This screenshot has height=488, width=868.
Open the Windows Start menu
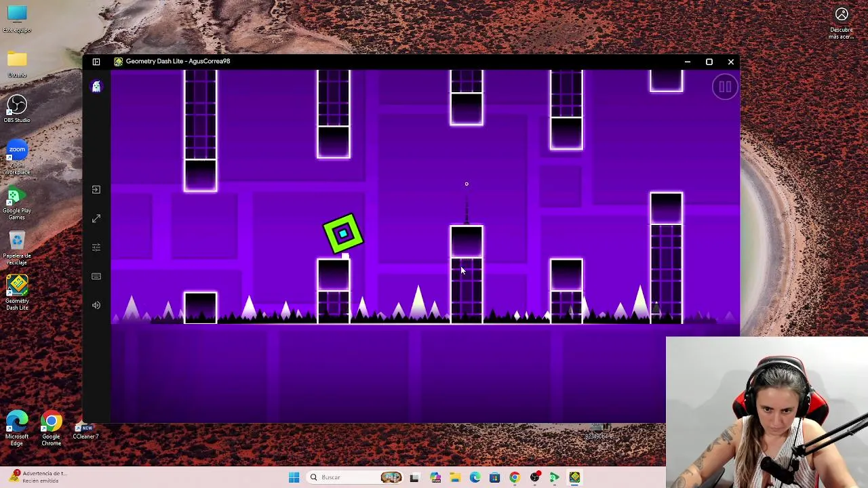[x=294, y=477]
